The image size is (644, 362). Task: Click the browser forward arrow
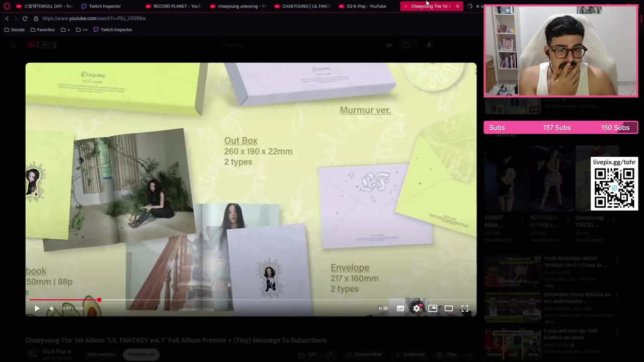tap(16, 19)
